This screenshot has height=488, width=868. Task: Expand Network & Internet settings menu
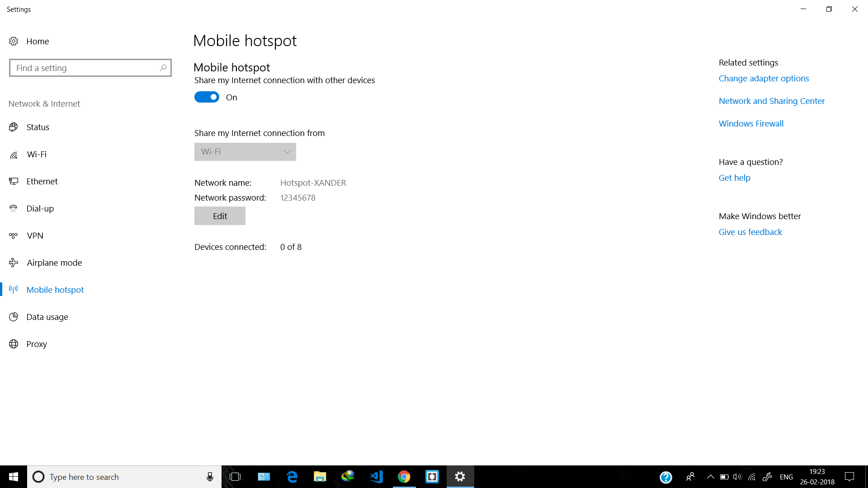point(43,103)
